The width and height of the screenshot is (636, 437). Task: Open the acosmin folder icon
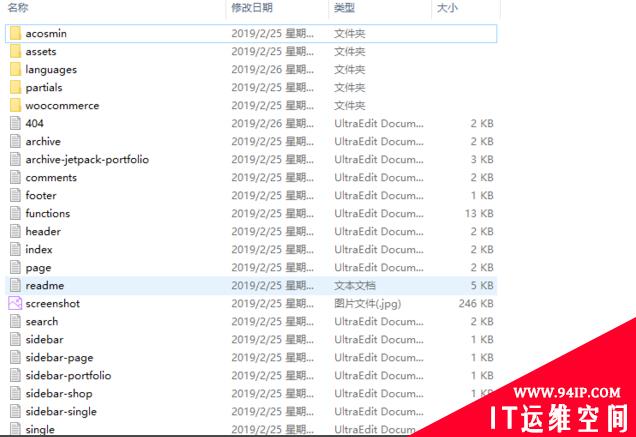point(15,33)
